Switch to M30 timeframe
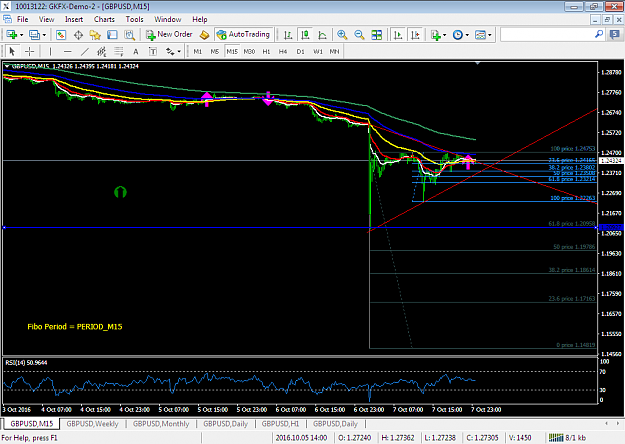625x444 pixels. 249,51
